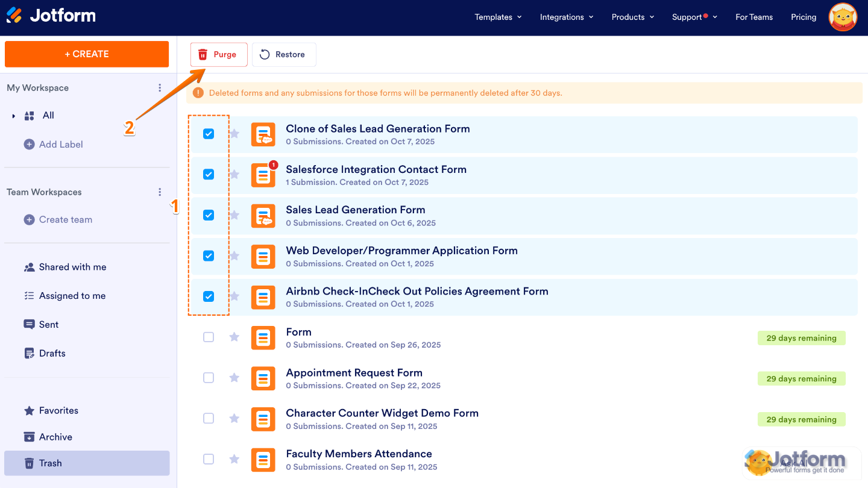Screen dimensions: 868x488
Task: Select the Character Counter Widget Demo Form checkbox
Action: pyautogui.click(x=209, y=418)
